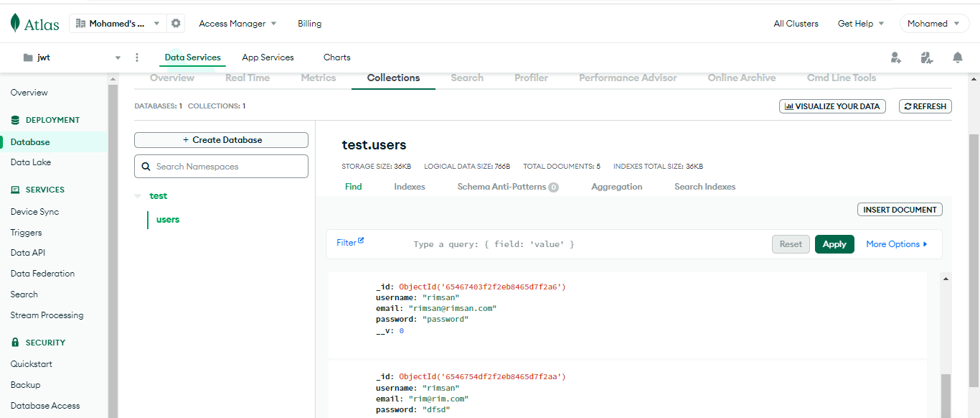Viewport: 980px width, 418px height.
Task: Open Database in the sidebar
Action: [x=30, y=142]
